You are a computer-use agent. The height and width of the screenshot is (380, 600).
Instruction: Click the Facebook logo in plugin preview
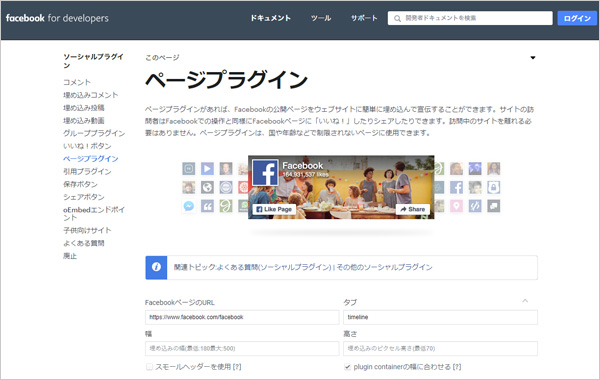click(265, 173)
